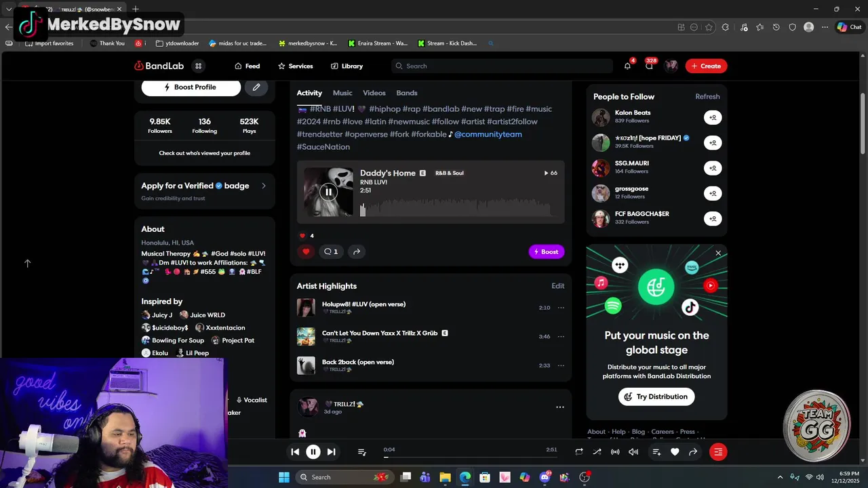Viewport: 868px width, 488px height.
Task: Click the purple Boost button on post
Action: (x=547, y=251)
